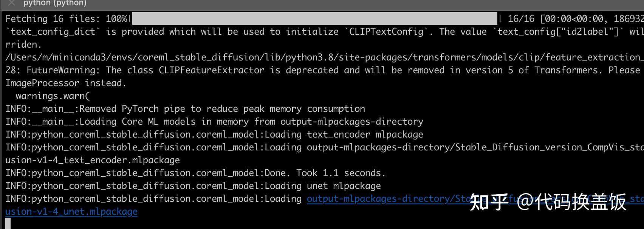Screen dimensions: 644x229
Task: Click the "warnings.warn(" line
Action: pos(53,96)
